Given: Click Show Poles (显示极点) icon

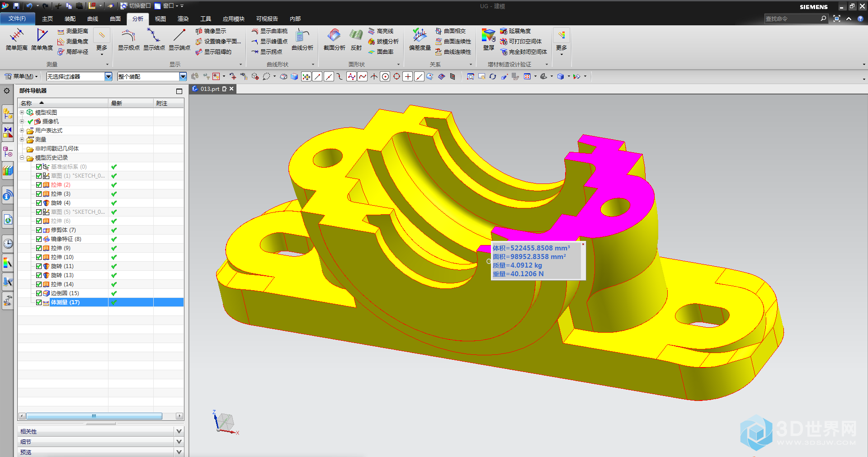Looking at the screenshot, I should click(129, 35).
